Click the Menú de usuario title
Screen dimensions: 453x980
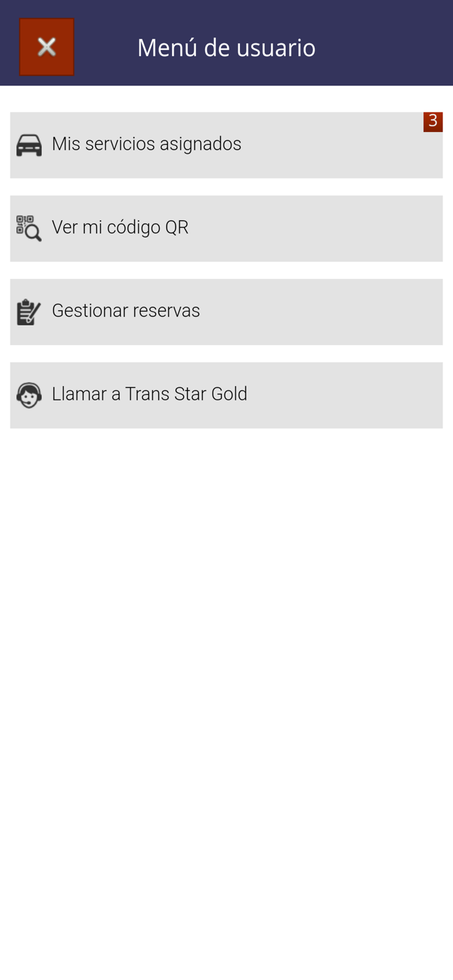[226, 46]
